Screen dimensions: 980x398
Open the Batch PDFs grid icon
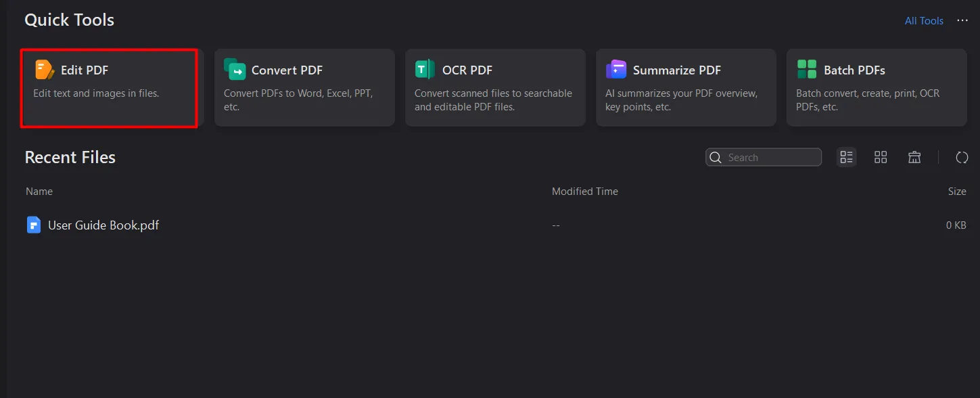click(x=807, y=70)
